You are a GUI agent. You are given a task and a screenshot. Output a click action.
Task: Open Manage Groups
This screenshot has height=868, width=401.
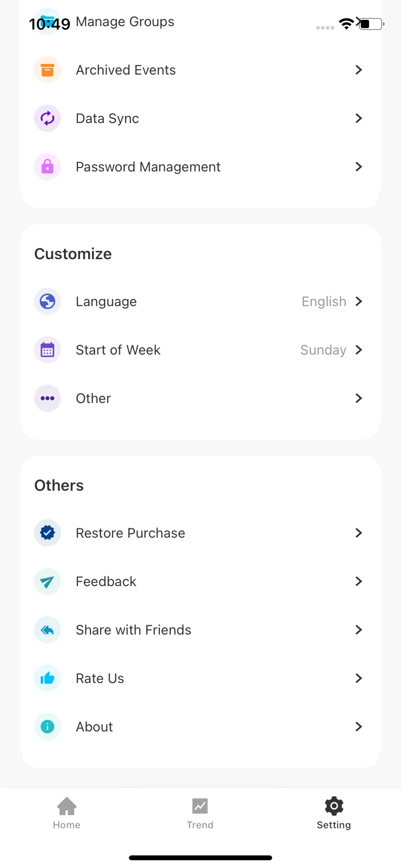[x=200, y=22]
